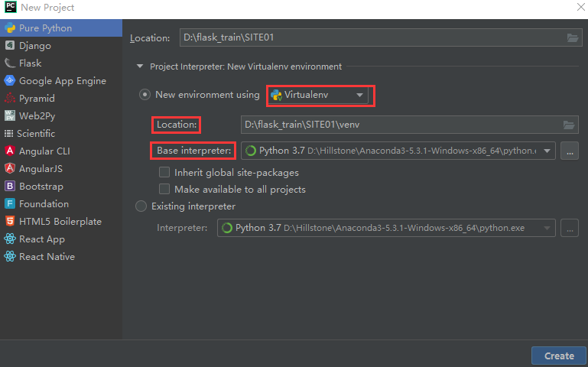
Task: Select Existing interpreter radio button
Action: (x=141, y=206)
